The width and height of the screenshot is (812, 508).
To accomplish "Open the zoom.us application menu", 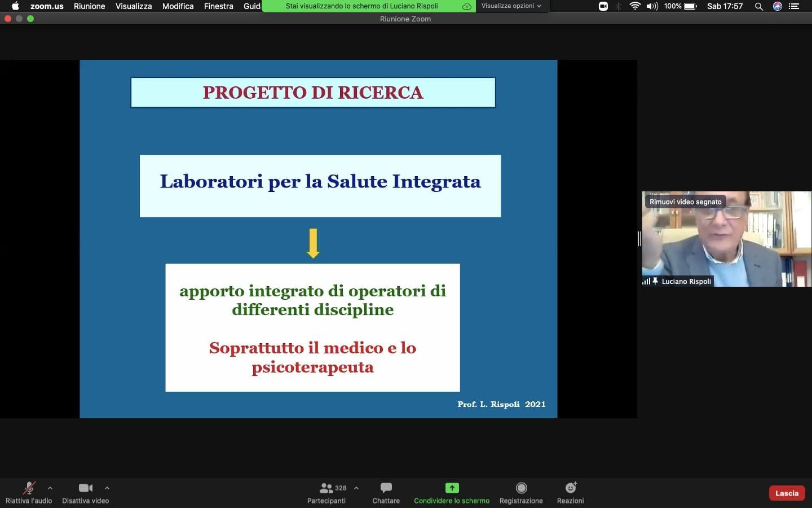I will (47, 6).
